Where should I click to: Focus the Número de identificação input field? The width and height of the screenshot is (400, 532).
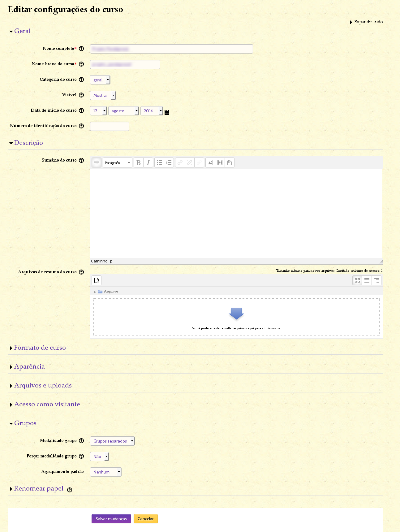110,126
